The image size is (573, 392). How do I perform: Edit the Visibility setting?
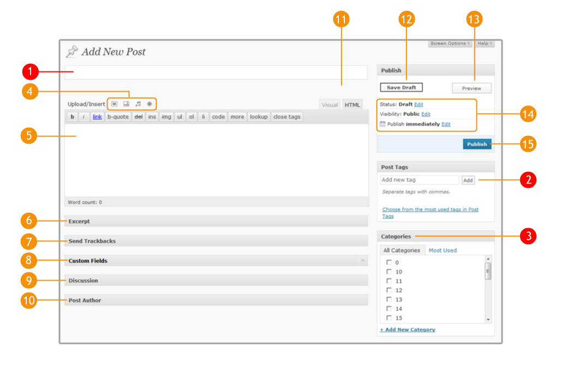point(426,114)
